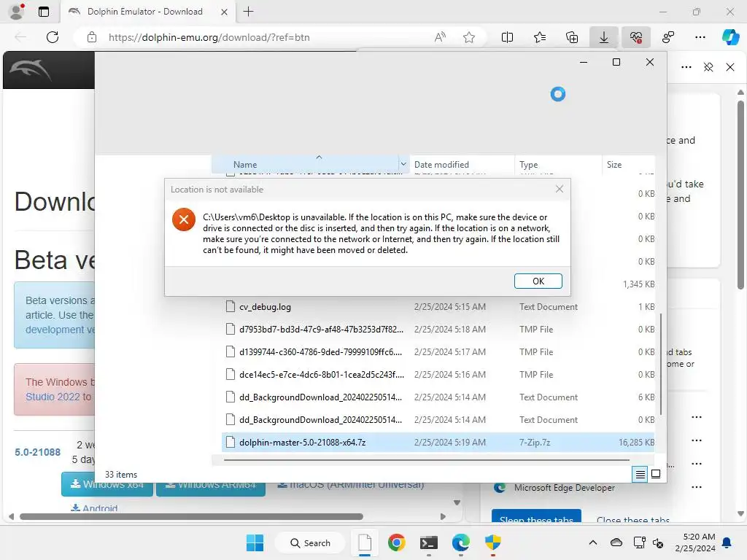Open Microsoft Edge from taskbar
This screenshot has width=747, height=560.
(461, 542)
